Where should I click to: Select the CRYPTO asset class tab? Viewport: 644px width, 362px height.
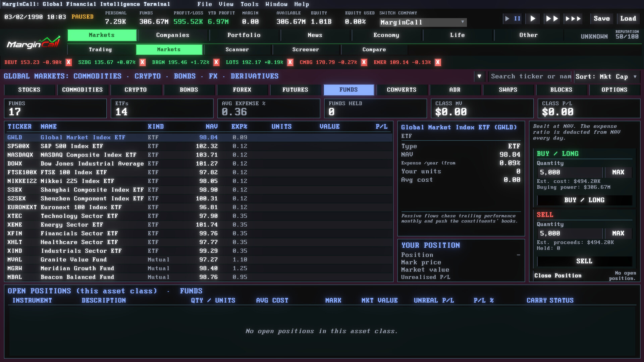136,90
